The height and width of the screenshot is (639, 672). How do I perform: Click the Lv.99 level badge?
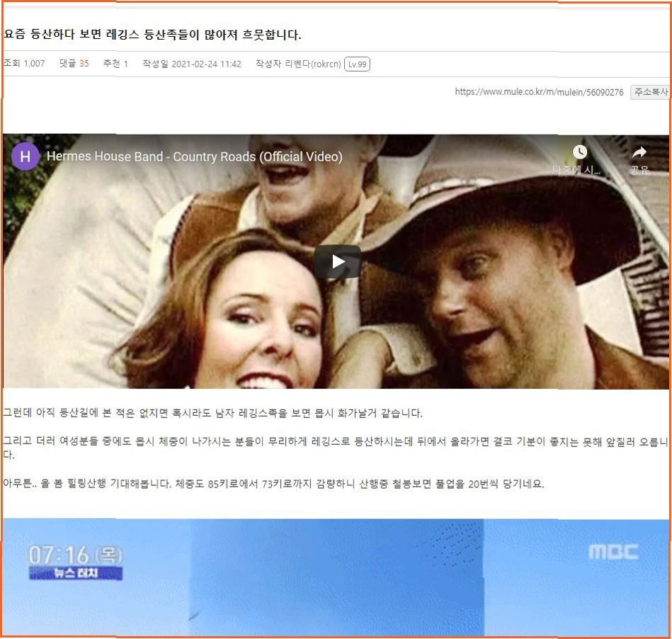click(357, 64)
